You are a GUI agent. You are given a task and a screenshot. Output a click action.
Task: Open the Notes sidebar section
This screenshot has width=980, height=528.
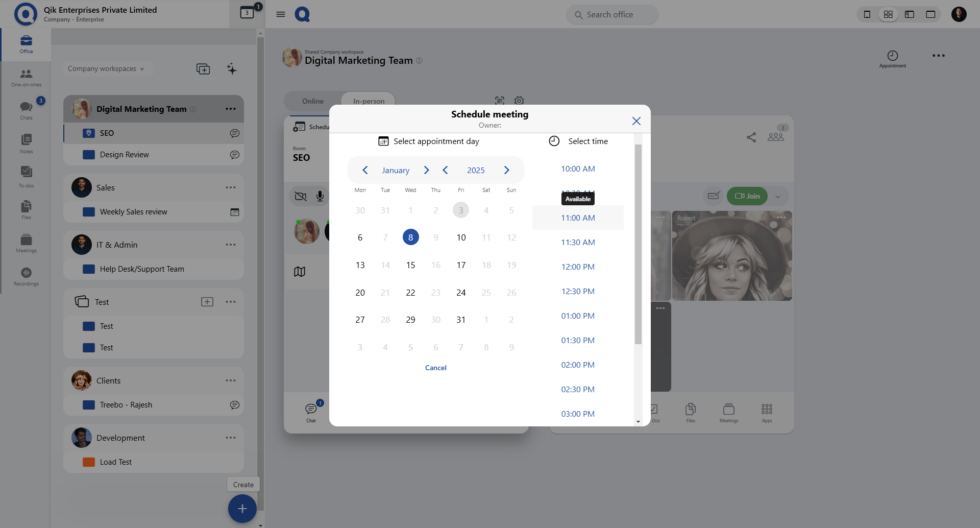26,143
